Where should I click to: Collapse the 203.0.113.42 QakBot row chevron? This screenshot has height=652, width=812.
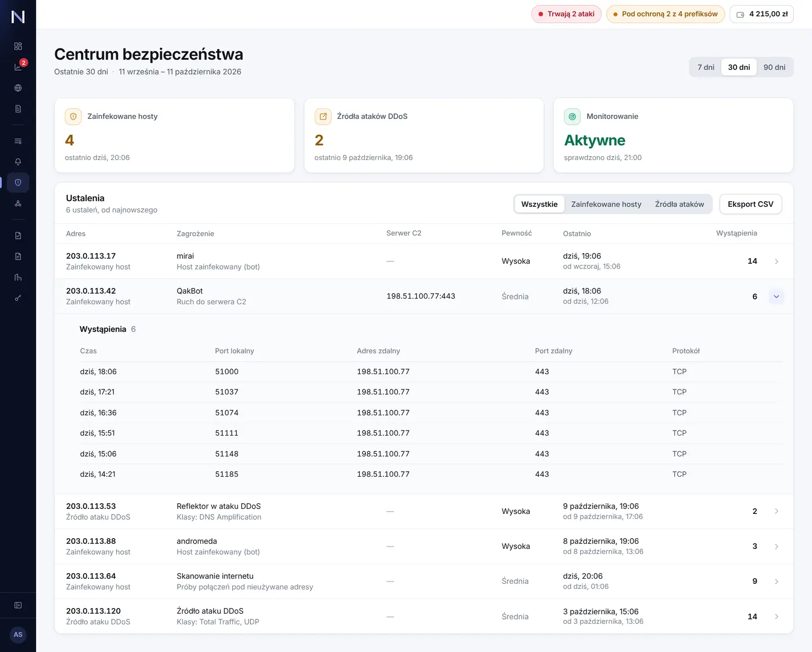(776, 296)
